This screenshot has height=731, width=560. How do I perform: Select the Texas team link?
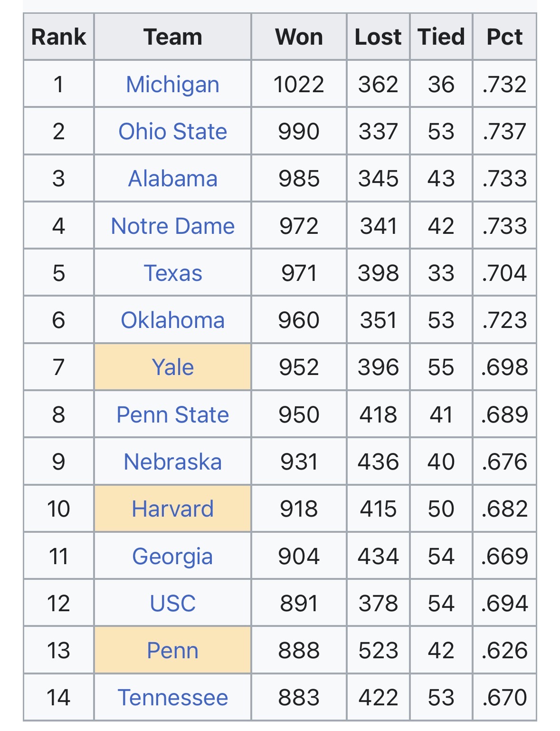(x=172, y=273)
